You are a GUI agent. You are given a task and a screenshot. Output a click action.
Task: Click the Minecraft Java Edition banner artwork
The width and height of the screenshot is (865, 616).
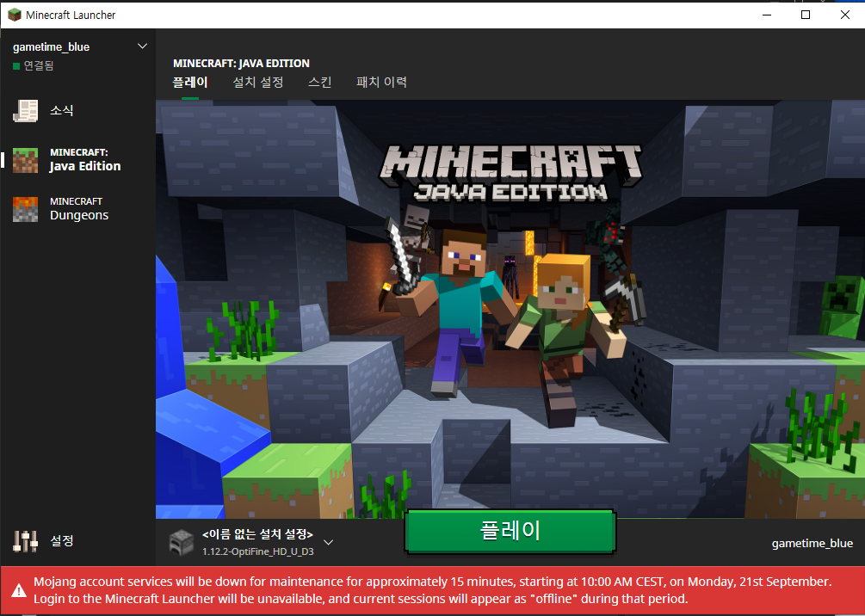pyautogui.click(x=510, y=309)
